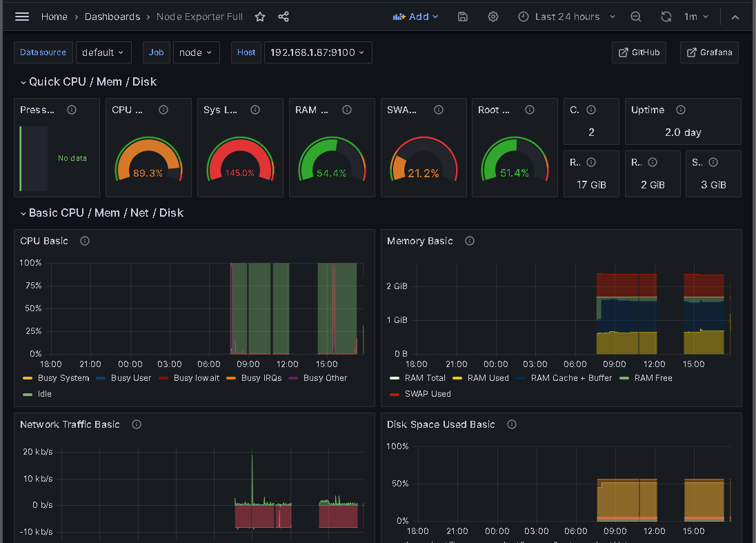Open the Memory Basic panel title menu
Image resolution: width=756 pixels, height=543 pixels.
click(x=420, y=241)
